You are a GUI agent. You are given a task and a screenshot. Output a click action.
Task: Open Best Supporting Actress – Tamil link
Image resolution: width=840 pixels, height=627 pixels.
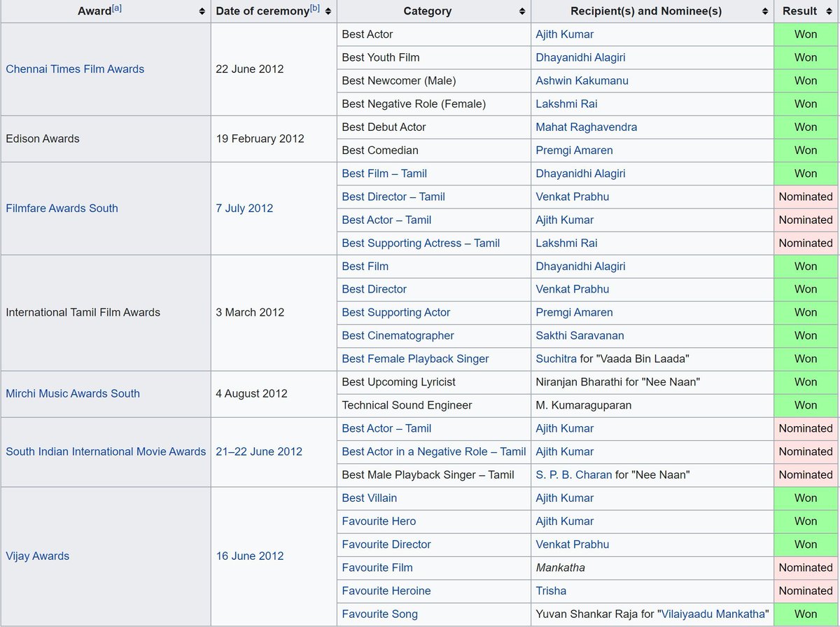421,243
